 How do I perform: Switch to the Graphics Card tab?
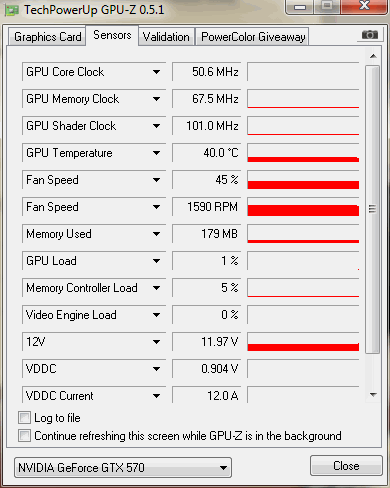point(47,37)
